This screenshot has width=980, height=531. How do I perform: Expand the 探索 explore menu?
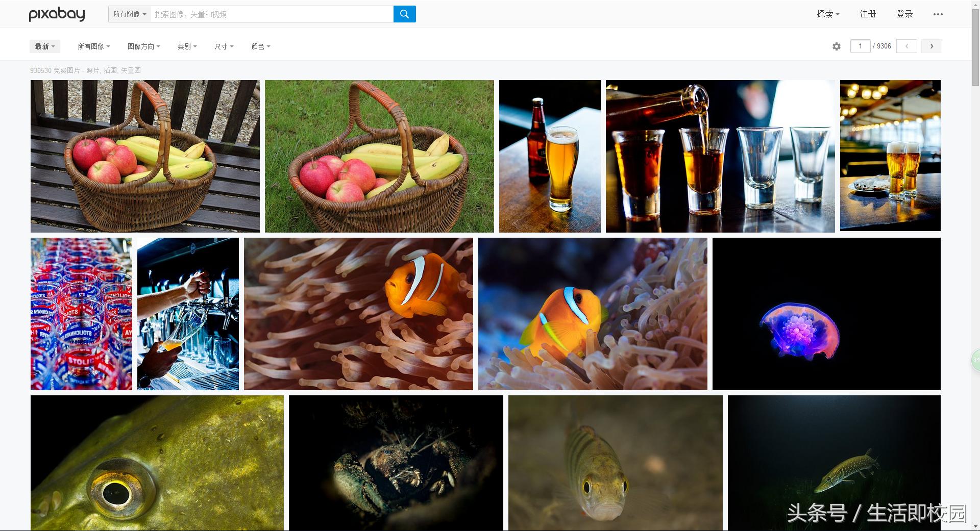point(828,14)
